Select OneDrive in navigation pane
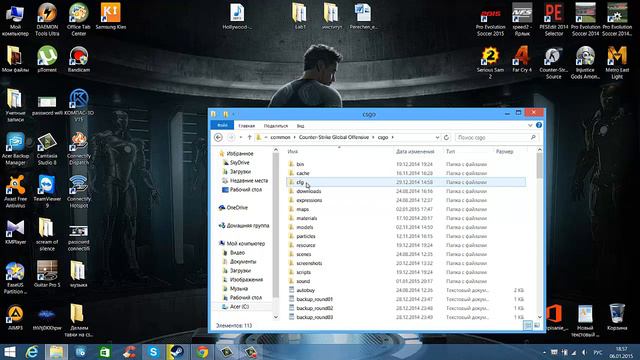The width and height of the screenshot is (640, 360). [237, 207]
